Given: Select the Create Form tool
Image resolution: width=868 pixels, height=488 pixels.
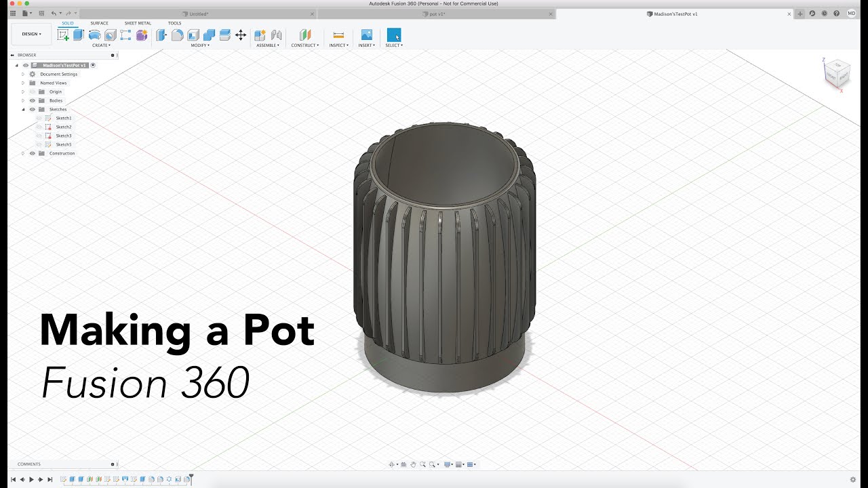Looking at the screenshot, I should point(141,35).
